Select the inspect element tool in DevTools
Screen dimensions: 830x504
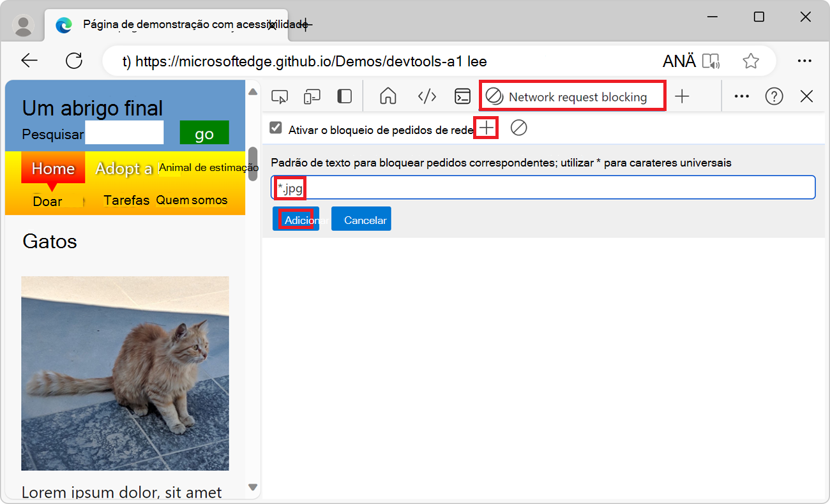279,96
